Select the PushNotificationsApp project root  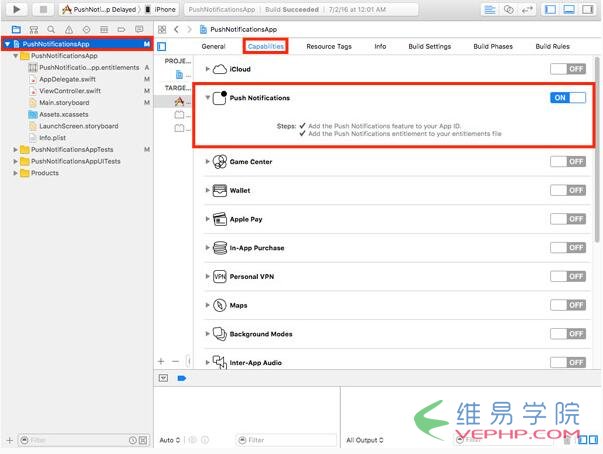[x=77, y=44]
